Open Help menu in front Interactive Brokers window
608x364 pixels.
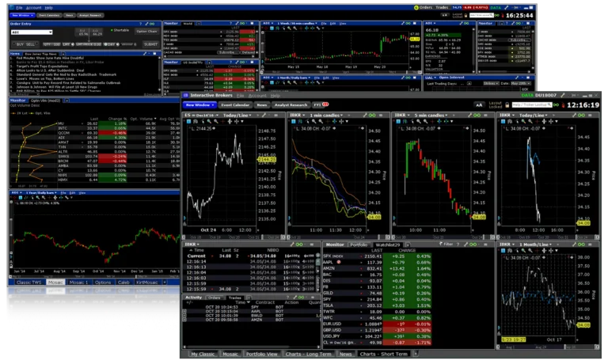point(275,96)
